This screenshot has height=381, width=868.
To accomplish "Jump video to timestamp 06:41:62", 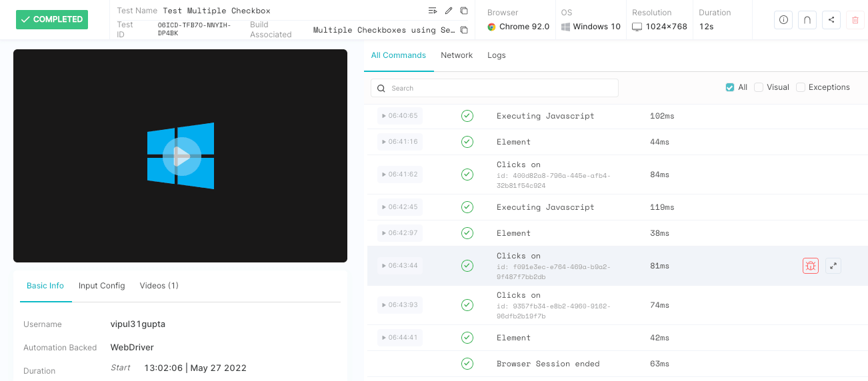I will tap(399, 175).
